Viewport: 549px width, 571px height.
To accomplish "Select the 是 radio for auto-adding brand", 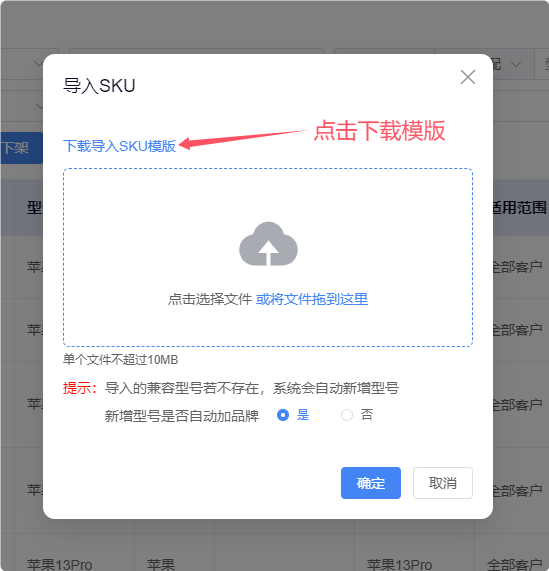I will pyautogui.click(x=283, y=415).
